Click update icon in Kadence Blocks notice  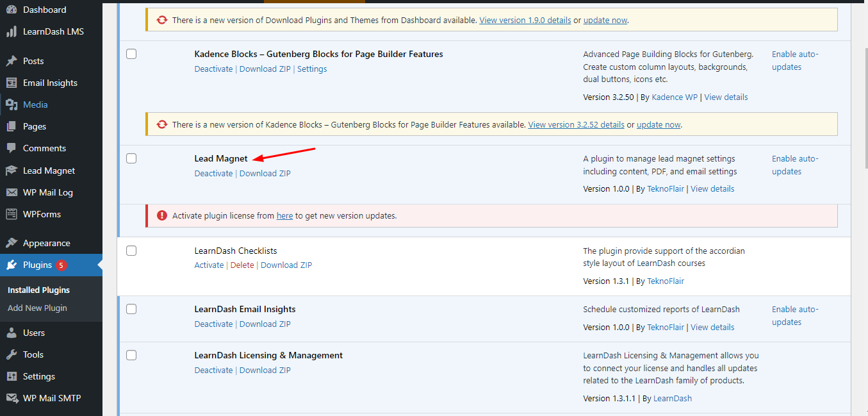pos(162,125)
